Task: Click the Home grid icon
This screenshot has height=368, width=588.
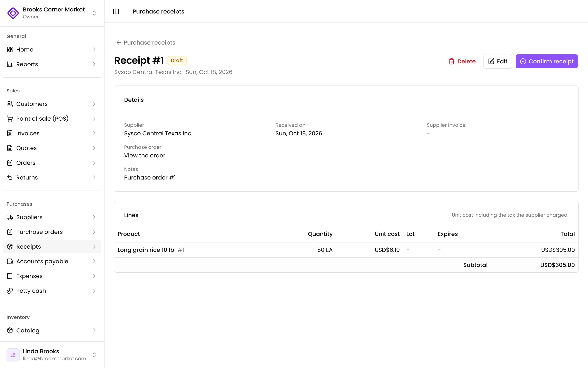Action: (10, 49)
